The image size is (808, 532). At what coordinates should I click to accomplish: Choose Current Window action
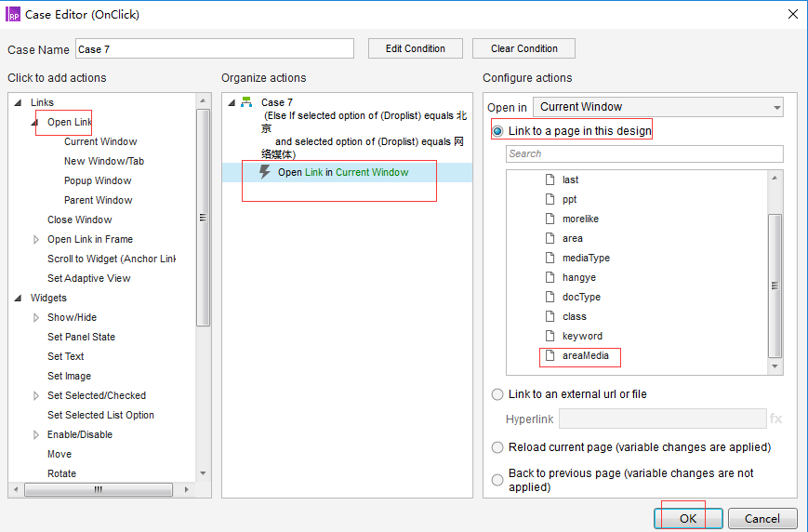pyautogui.click(x=100, y=141)
